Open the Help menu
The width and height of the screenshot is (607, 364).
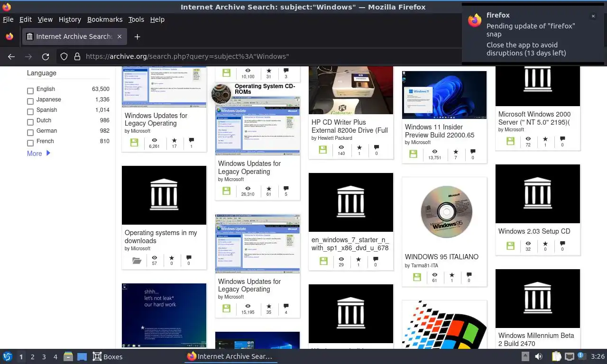pos(157,19)
